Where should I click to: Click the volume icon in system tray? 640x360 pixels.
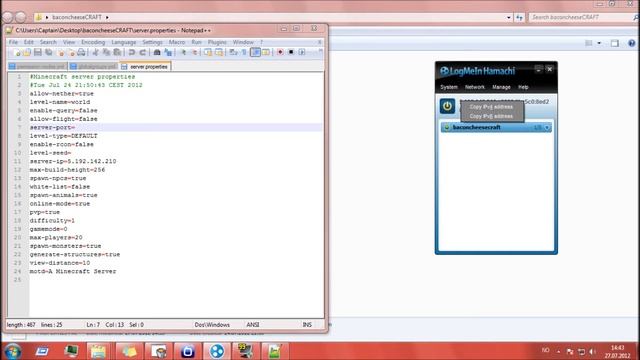point(593,351)
